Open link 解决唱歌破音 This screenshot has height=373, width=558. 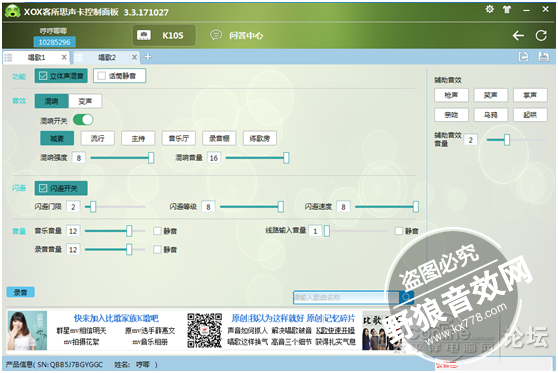[291, 331]
